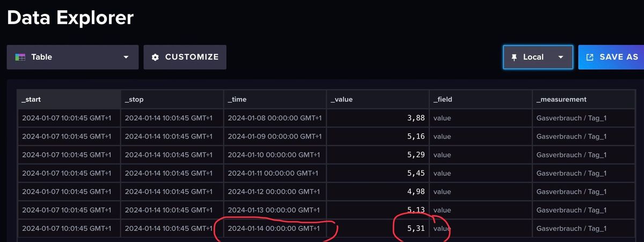The width and height of the screenshot is (644, 242).
Task: Open the Local time zone dropdown arrow
Action: pos(561,57)
